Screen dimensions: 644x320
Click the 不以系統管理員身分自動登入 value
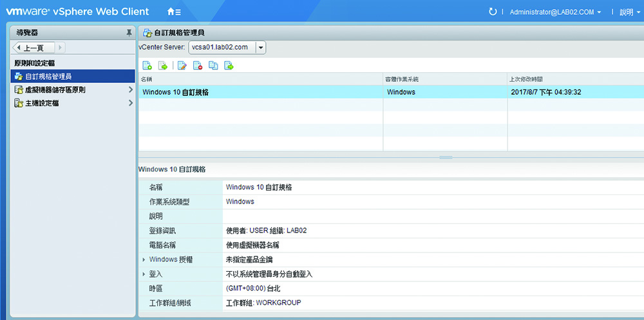click(x=269, y=274)
